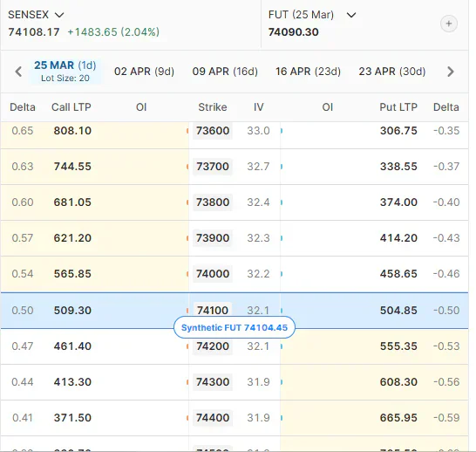This screenshot has height=452, width=476.
Task: Click the 74400 strike button
Action: point(213,418)
